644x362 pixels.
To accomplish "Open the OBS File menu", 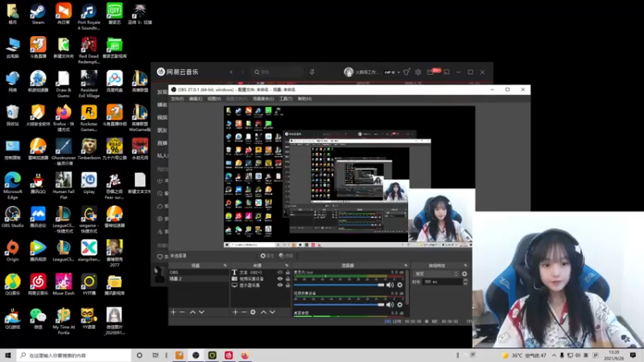I will [177, 99].
